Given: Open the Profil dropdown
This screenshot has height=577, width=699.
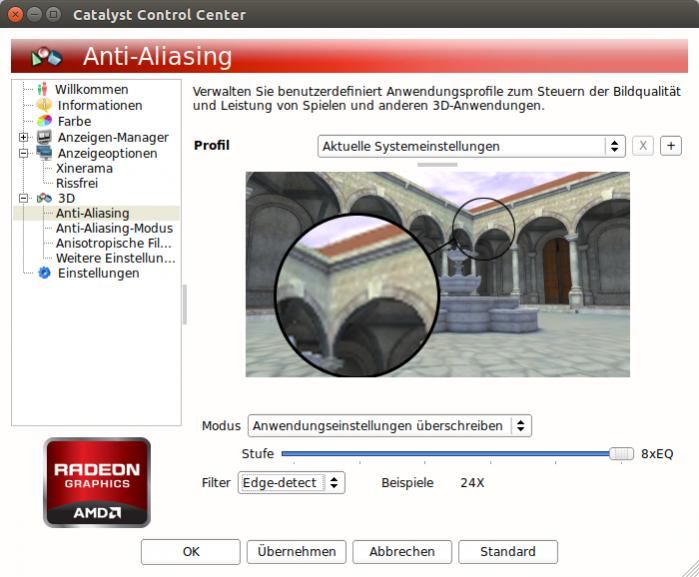Looking at the screenshot, I should 472,146.
